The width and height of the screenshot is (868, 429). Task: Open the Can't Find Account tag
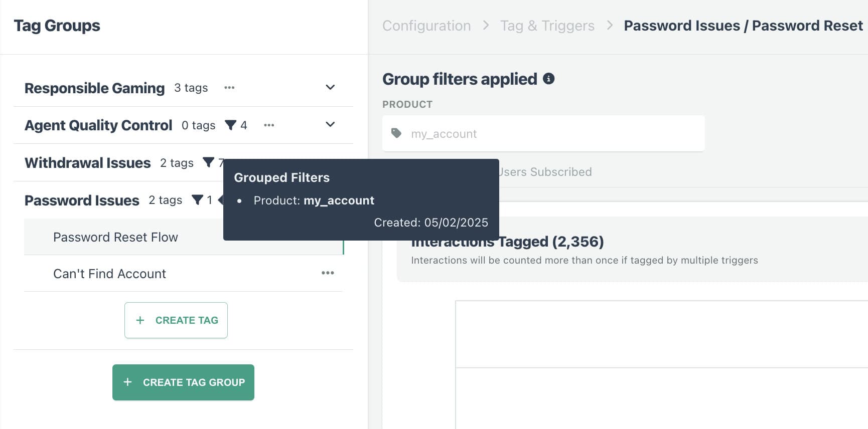tap(109, 274)
